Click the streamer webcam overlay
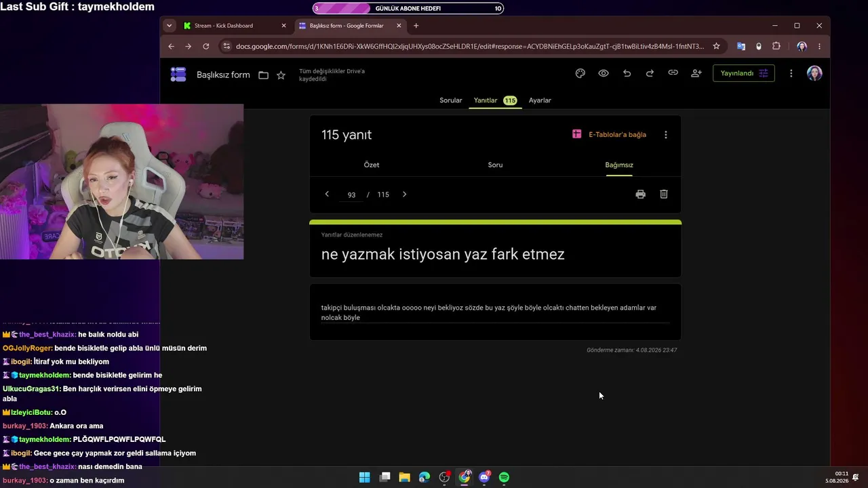This screenshot has width=868, height=488. tap(121, 182)
